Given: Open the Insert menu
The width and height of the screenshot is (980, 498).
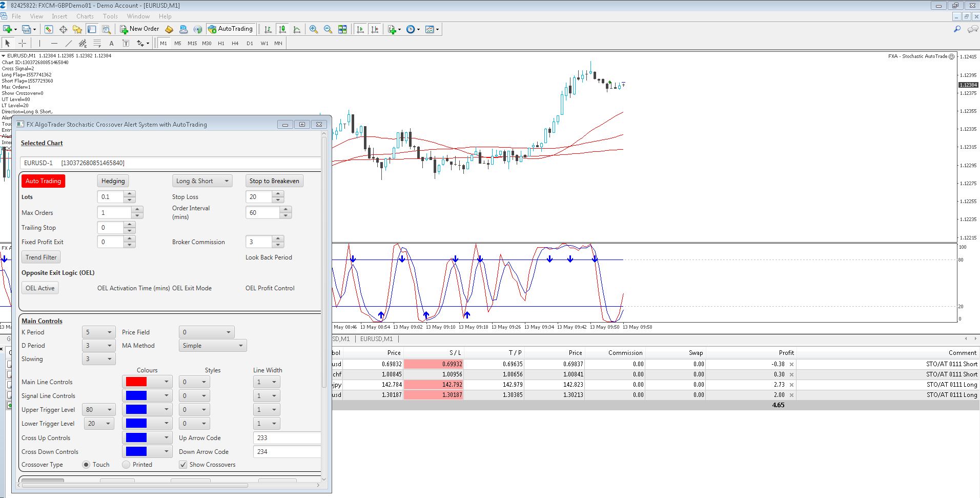Looking at the screenshot, I should [x=59, y=16].
